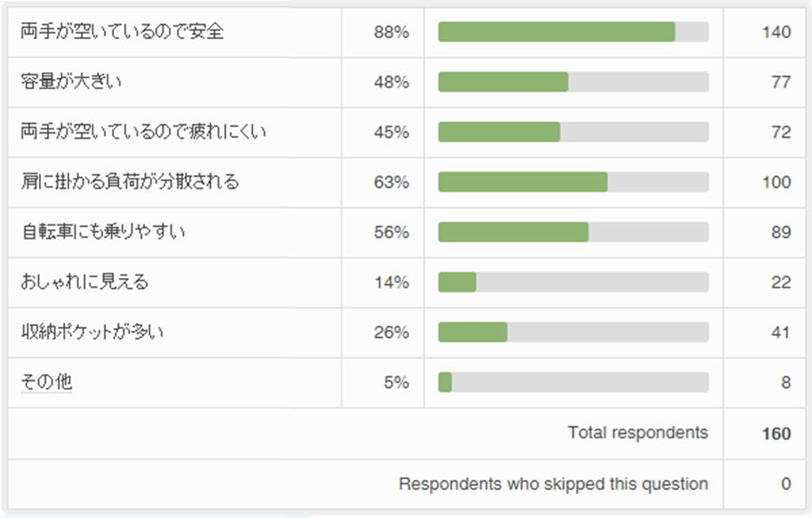The width and height of the screenshot is (812, 518).
Task: Click the response count 89
Action: [x=781, y=232]
